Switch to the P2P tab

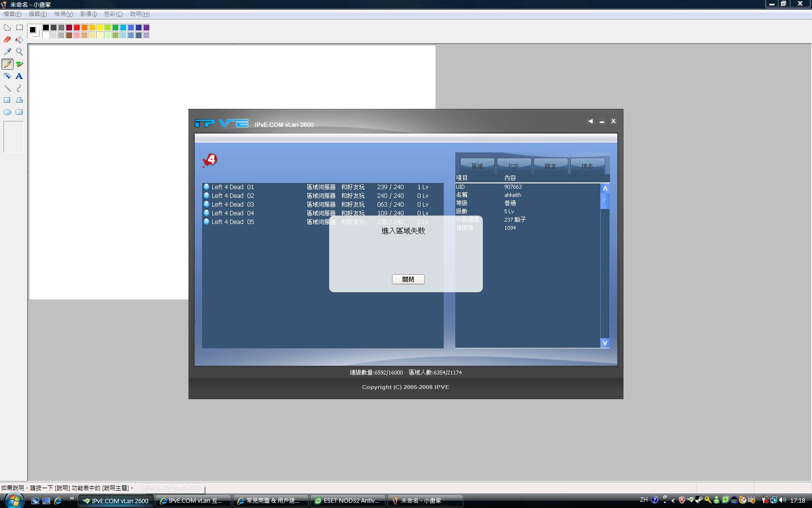tap(513, 166)
